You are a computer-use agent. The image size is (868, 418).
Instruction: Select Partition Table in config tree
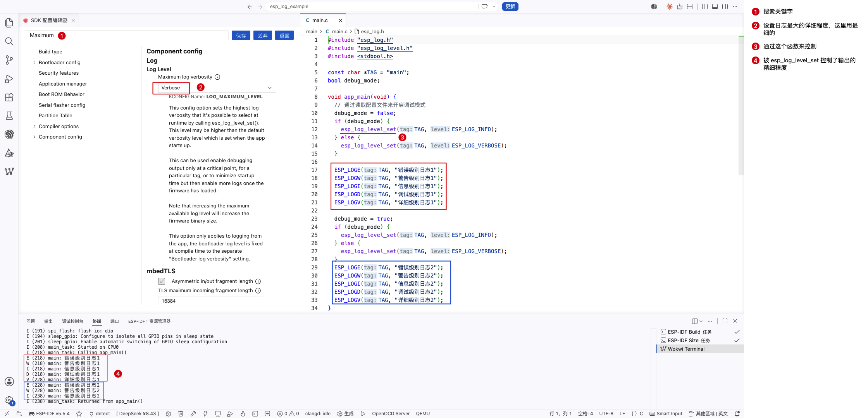55,115
